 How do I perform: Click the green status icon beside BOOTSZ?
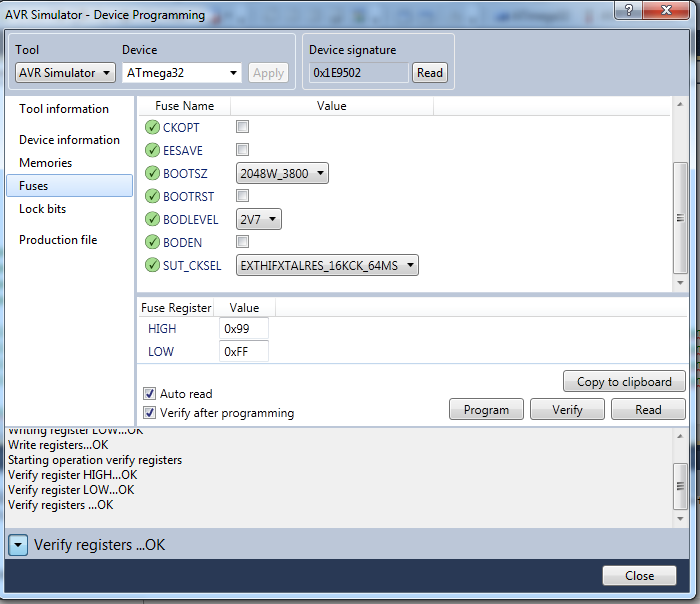152,173
